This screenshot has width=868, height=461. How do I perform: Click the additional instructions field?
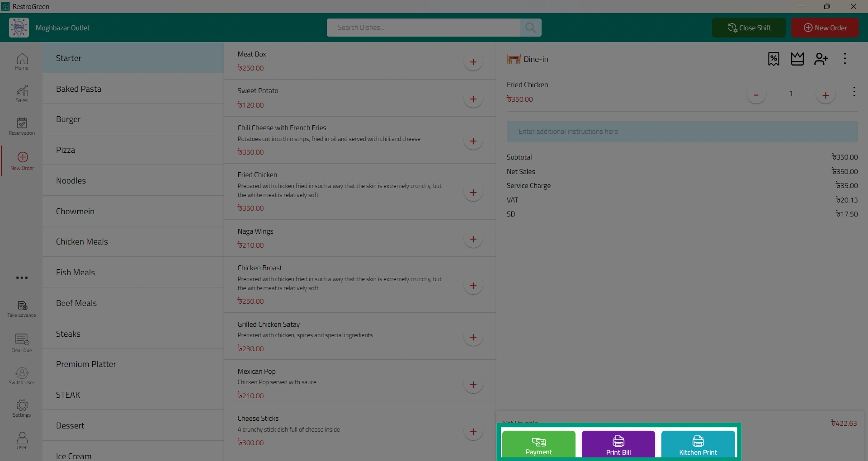(682, 132)
